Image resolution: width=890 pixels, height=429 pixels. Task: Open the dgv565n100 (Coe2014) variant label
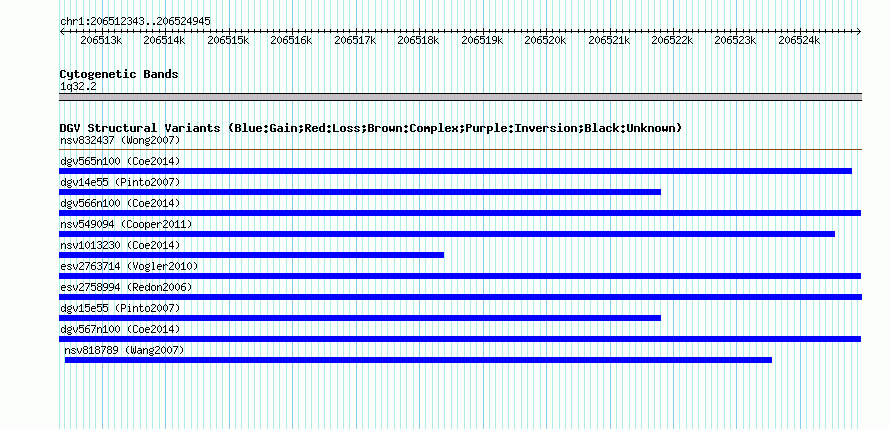(x=120, y=161)
